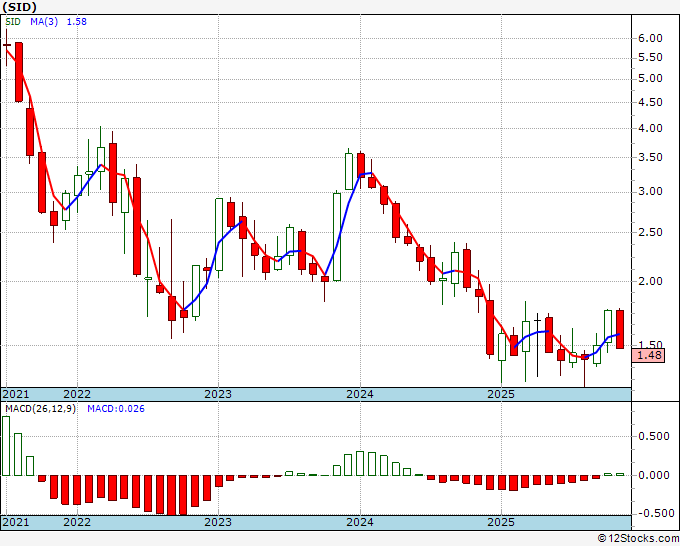Click the MACD(26,12,9) indicator label
The width and height of the screenshot is (680, 546).
click(40, 409)
